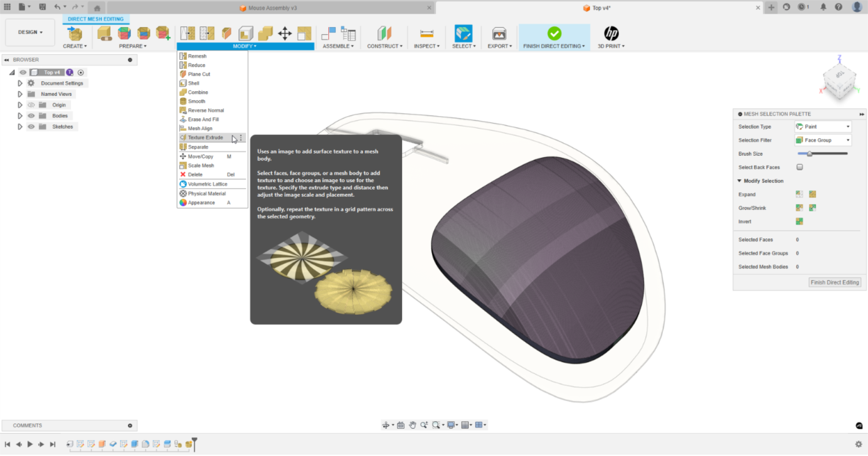Click the Invert selection icon
Image resolution: width=868 pixels, height=456 pixels.
coord(800,222)
